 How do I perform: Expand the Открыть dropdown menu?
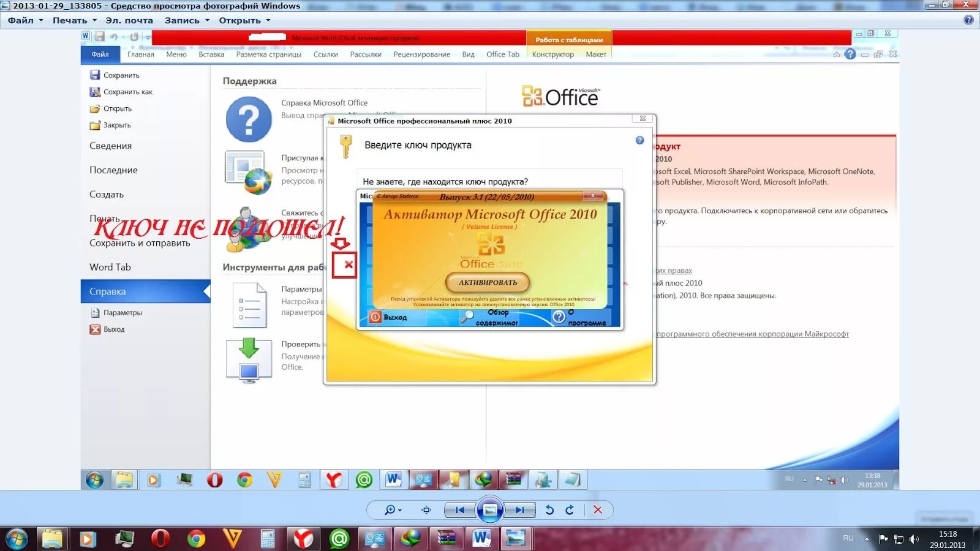coord(244,20)
